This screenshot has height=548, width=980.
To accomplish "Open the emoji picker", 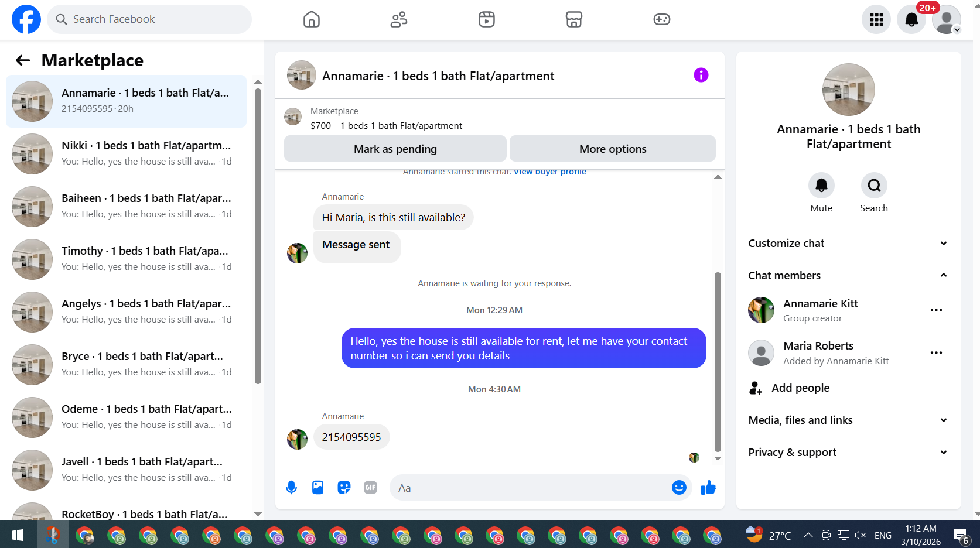I will pyautogui.click(x=679, y=487).
